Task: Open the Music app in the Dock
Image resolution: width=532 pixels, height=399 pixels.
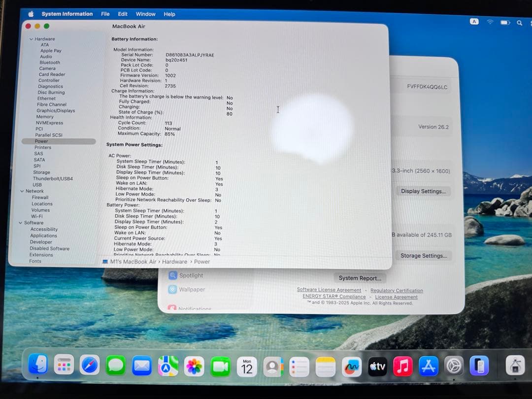Action: coord(403,366)
